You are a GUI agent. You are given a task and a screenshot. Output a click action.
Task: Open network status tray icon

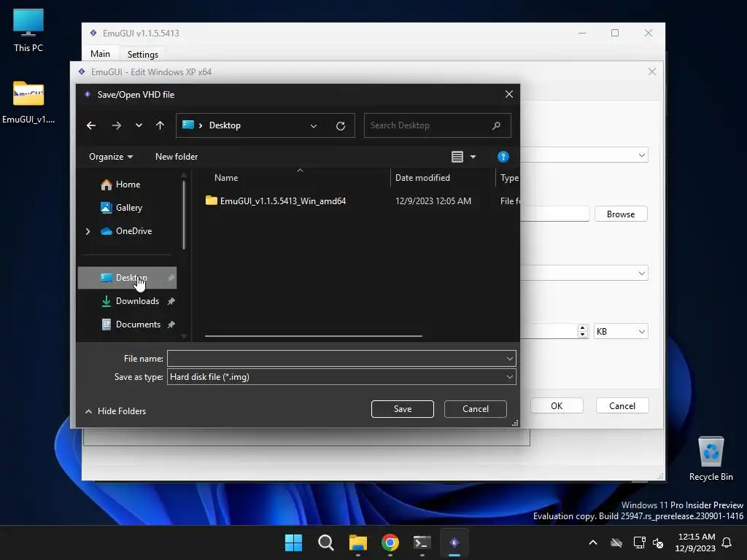point(639,542)
